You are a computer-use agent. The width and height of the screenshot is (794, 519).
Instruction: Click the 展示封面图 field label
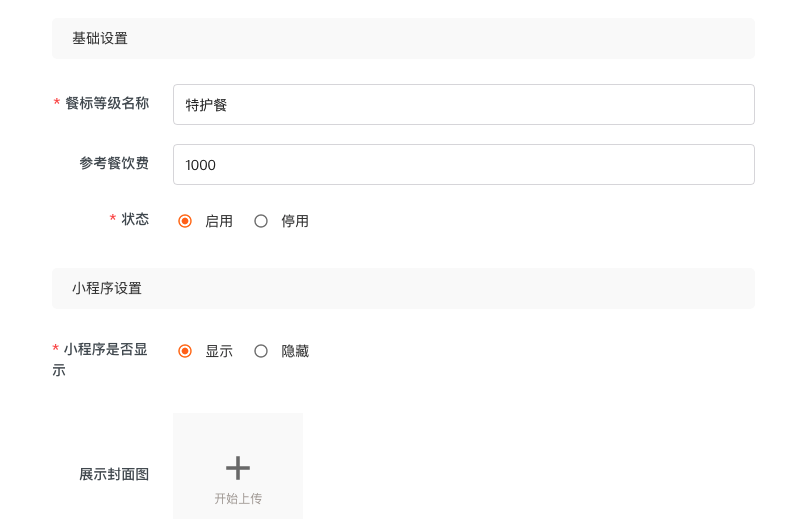click(x=114, y=474)
